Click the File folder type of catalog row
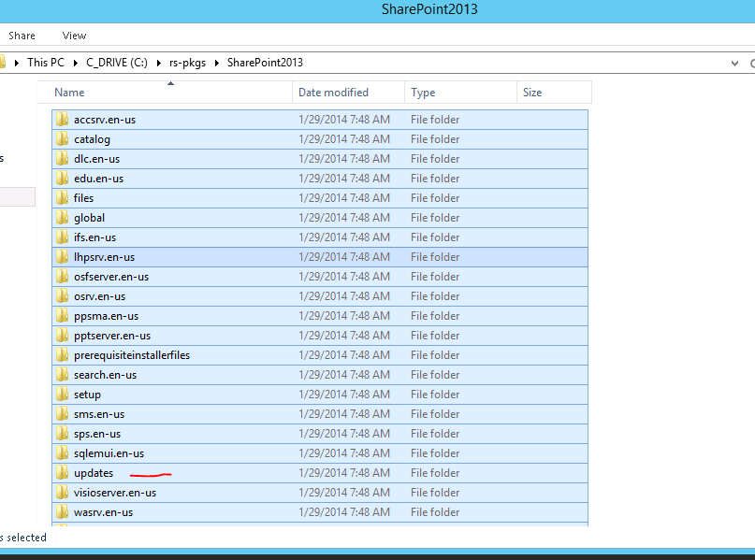755x560 pixels. point(435,139)
